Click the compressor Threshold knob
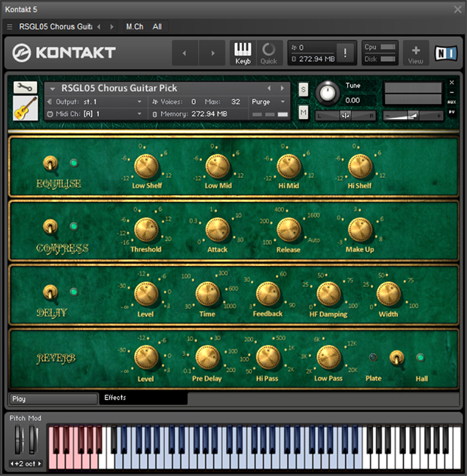467x476 pixels. [x=146, y=230]
